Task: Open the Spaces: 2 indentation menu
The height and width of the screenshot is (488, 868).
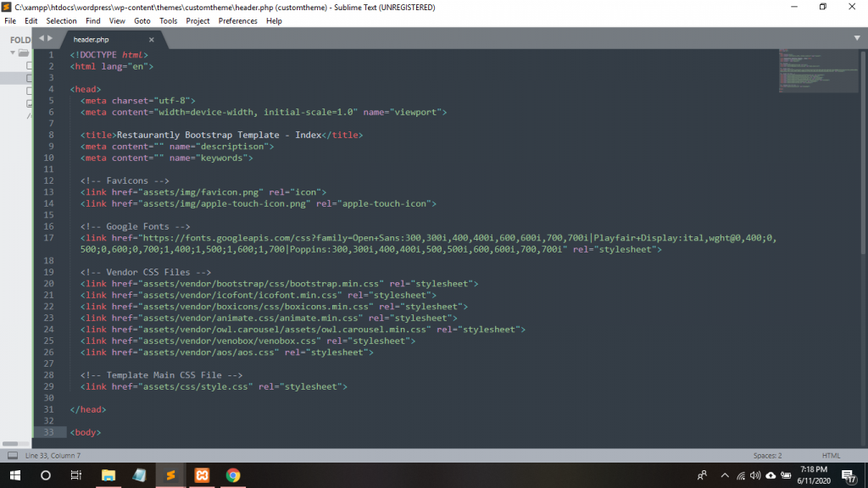Action: (x=767, y=456)
